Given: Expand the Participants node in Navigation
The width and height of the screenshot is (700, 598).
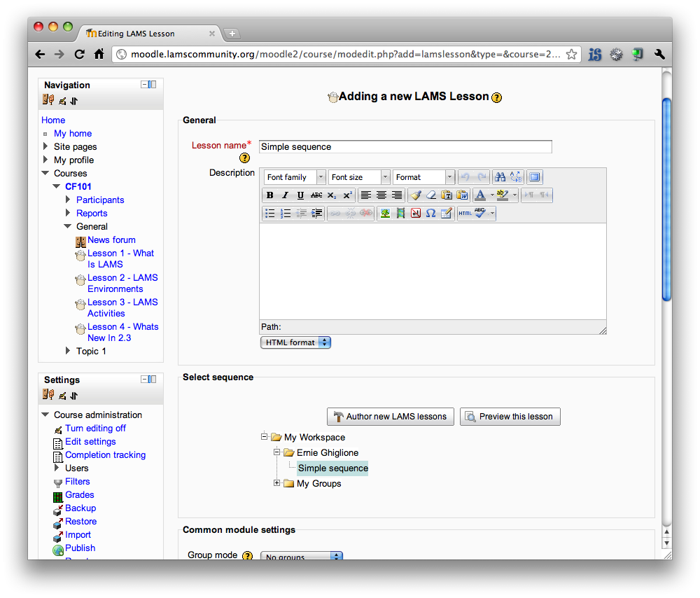Looking at the screenshot, I should pos(69,200).
